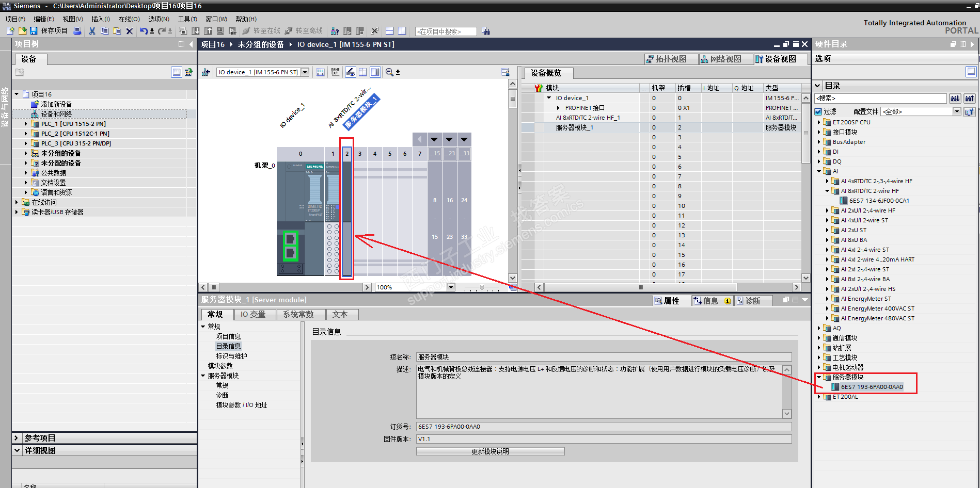Expand the 参考项目 section

(17, 438)
